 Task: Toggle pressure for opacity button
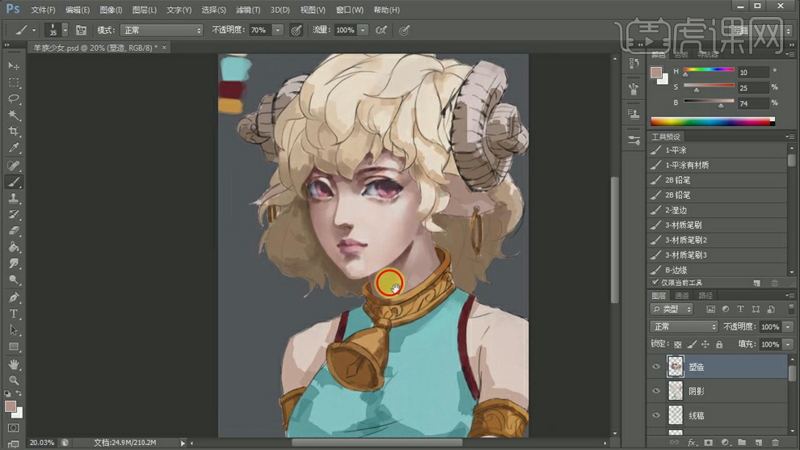point(296,31)
